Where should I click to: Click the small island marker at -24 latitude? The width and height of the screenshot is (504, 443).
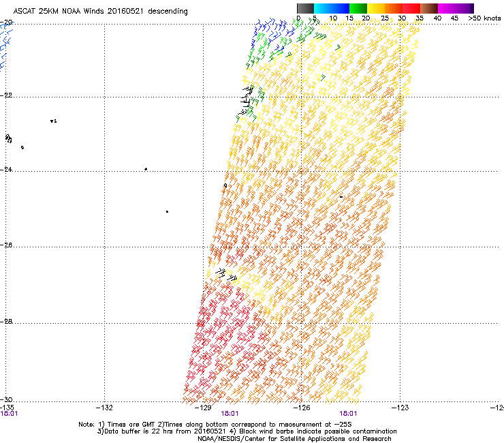click(146, 169)
